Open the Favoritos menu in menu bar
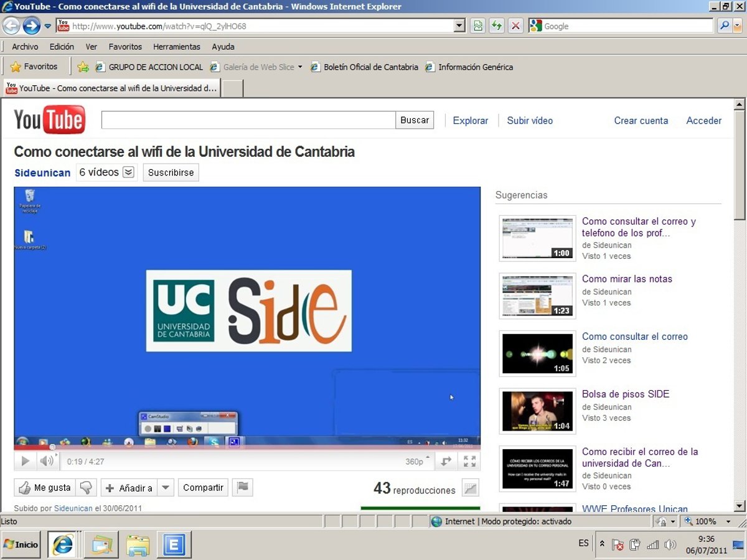747x560 pixels. click(x=125, y=47)
